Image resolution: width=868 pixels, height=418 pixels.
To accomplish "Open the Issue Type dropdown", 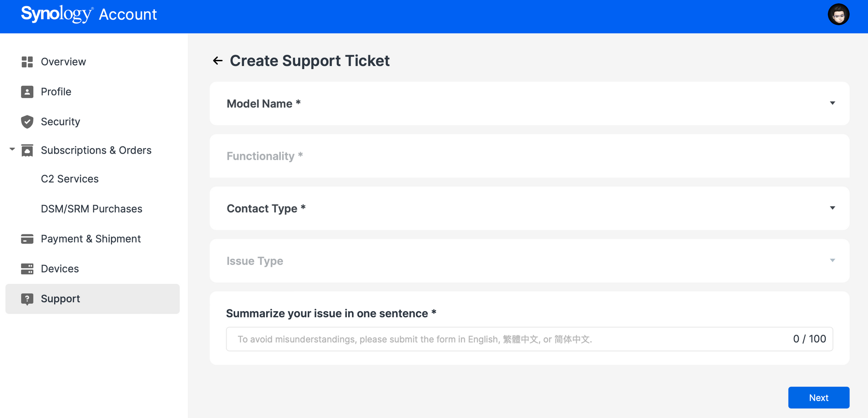I will (529, 261).
